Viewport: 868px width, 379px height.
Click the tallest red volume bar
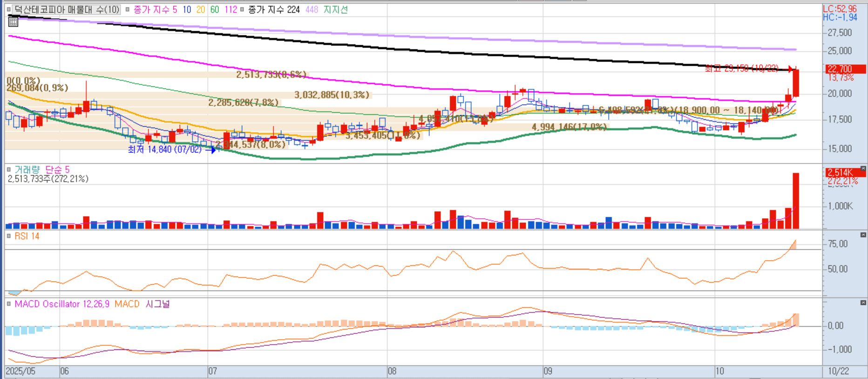coord(796,201)
